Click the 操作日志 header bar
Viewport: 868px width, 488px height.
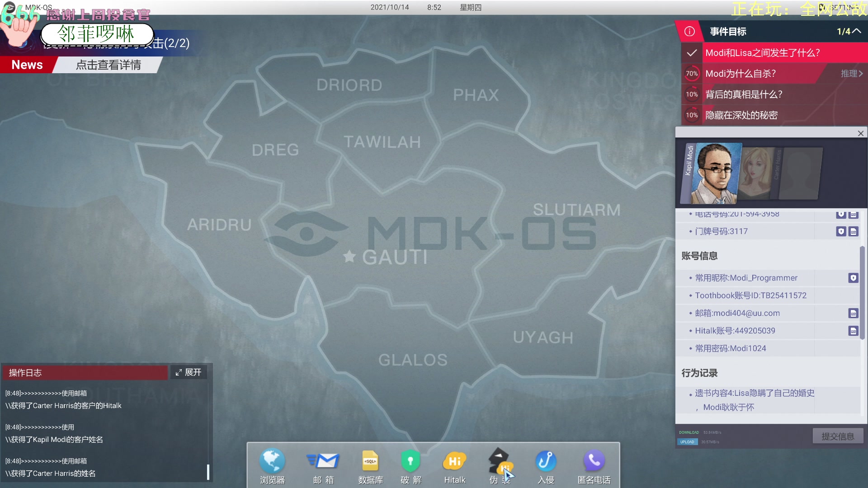85,372
